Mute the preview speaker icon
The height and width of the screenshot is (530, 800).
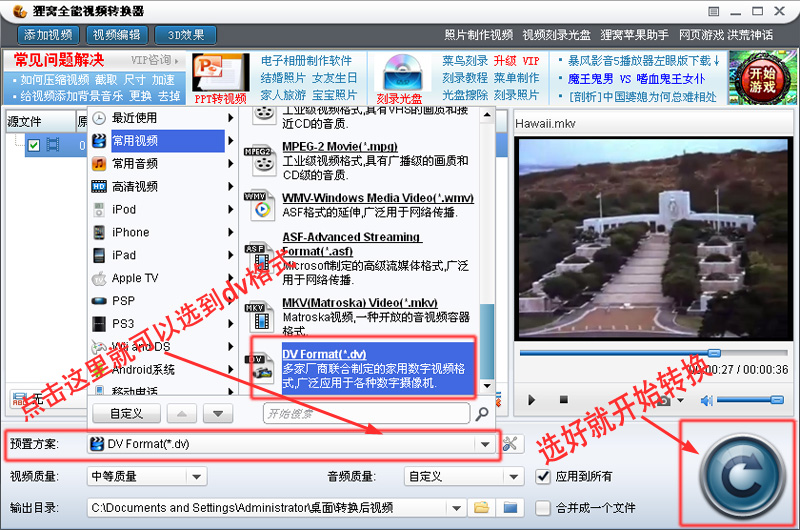pos(707,400)
